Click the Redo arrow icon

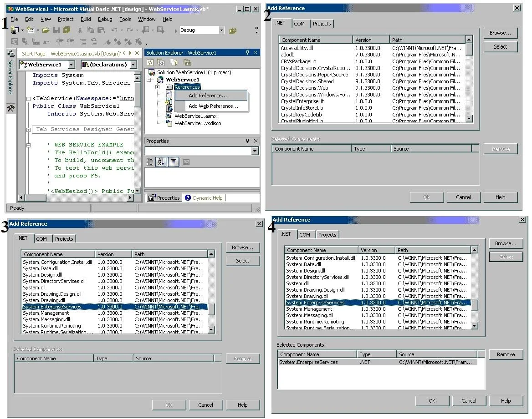coord(130,30)
